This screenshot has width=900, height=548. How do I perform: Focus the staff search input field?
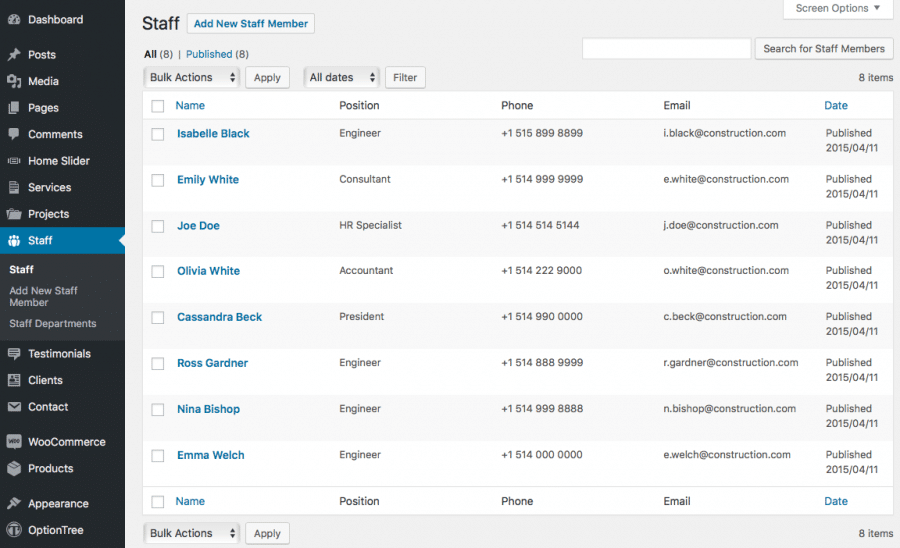click(666, 49)
